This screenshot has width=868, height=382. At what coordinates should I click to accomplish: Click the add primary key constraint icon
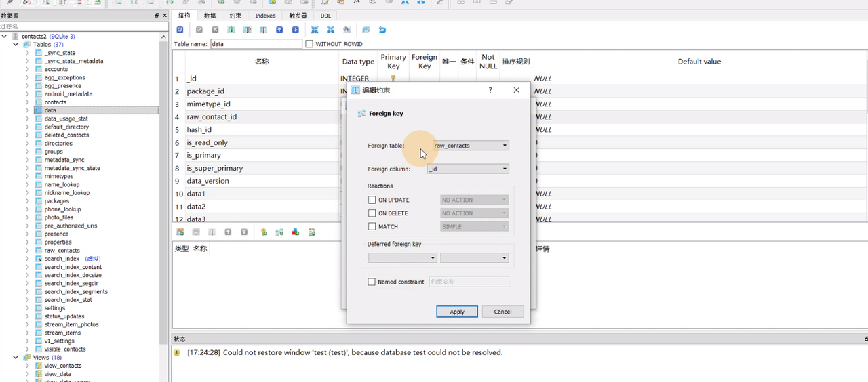[263, 232]
